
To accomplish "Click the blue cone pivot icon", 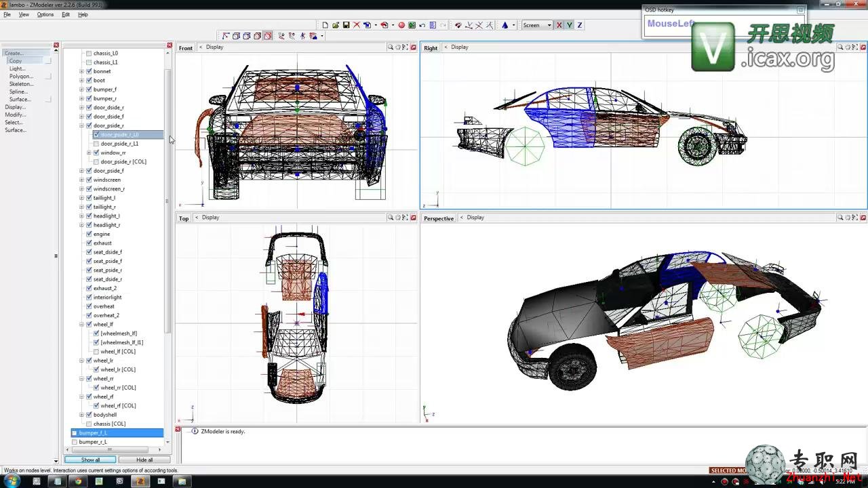I will (505, 25).
